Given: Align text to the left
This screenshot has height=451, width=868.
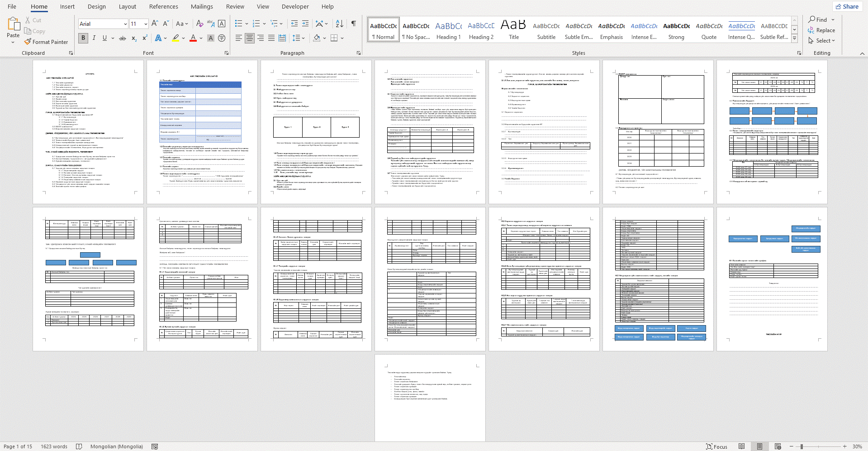Looking at the screenshot, I should click(x=239, y=38).
